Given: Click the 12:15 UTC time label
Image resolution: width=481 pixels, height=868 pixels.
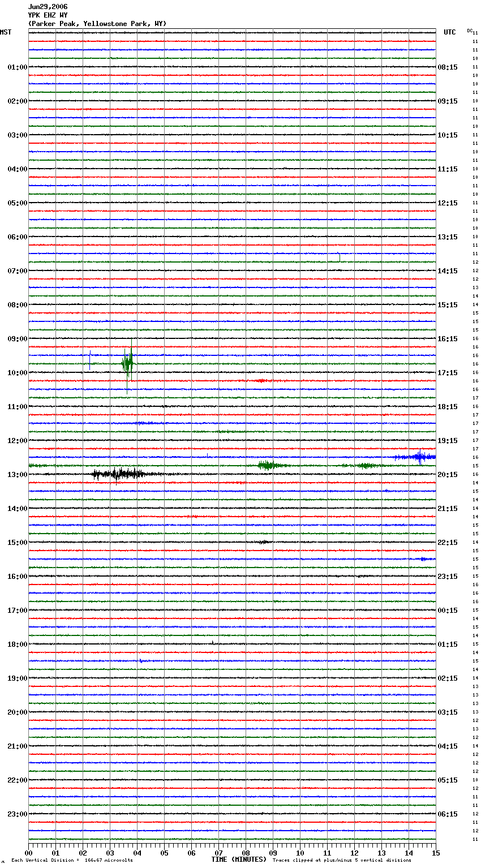Looking at the screenshot, I should [x=448, y=203].
